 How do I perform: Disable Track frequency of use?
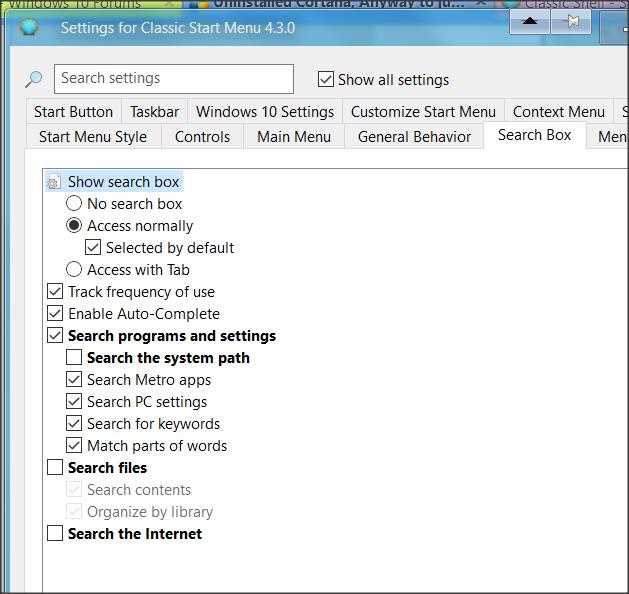[55, 292]
